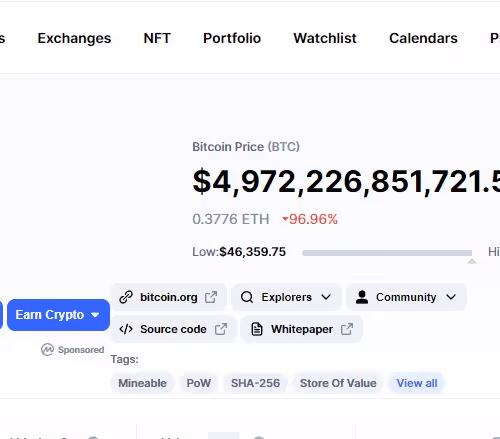Image resolution: width=500 pixels, height=439 pixels.
Task: Expand the Explorers dropdown chevron
Action: coord(326,297)
